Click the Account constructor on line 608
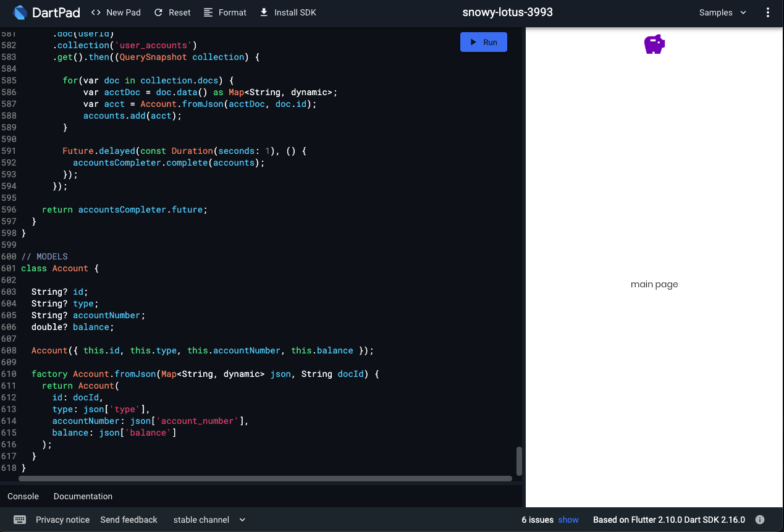This screenshot has width=784, height=532. point(203,350)
